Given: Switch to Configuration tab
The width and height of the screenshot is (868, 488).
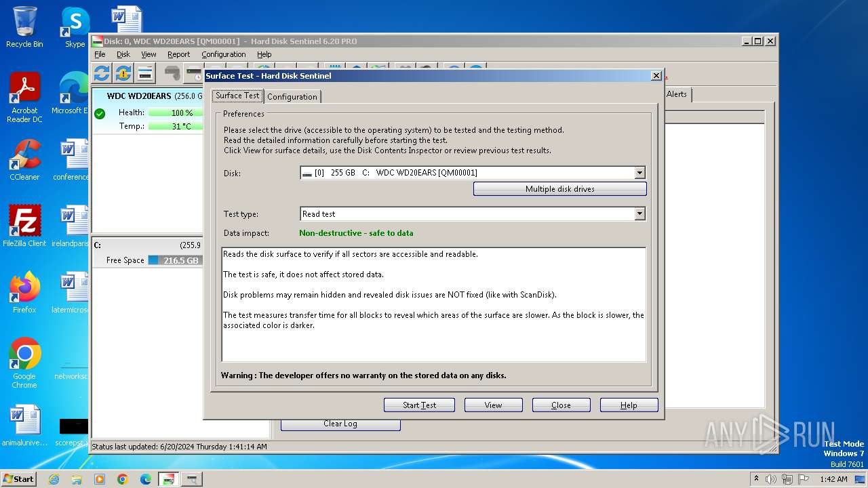Looking at the screenshot, I should coord(292,97).
